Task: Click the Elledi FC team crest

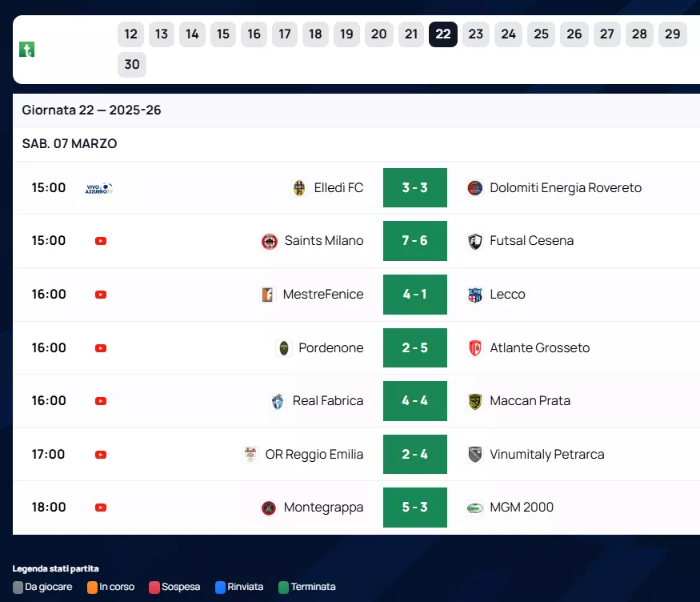Action: tap(299, 188)
